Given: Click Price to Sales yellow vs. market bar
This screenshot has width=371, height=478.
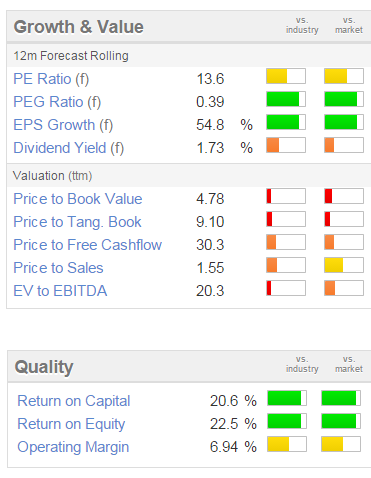Looking at the screenshot, I should coord(344,265).
